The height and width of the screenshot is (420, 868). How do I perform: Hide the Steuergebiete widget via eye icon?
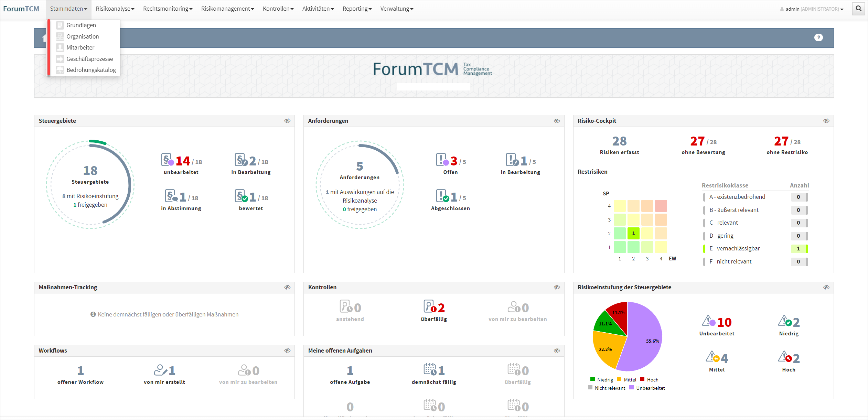287,121
